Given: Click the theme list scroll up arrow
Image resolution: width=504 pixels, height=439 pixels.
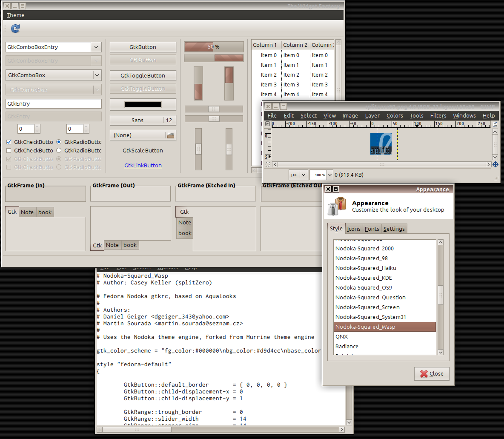Looking at the screenshot, I should [440, 243].
